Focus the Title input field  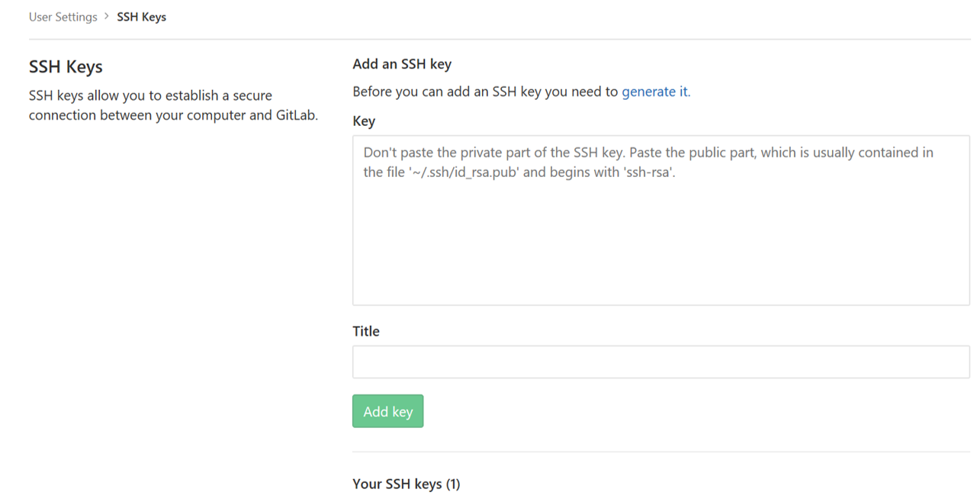[660, 362]
